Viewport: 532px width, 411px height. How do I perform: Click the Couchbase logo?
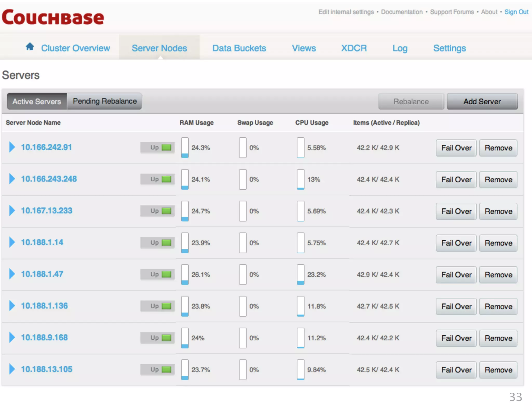53,17
